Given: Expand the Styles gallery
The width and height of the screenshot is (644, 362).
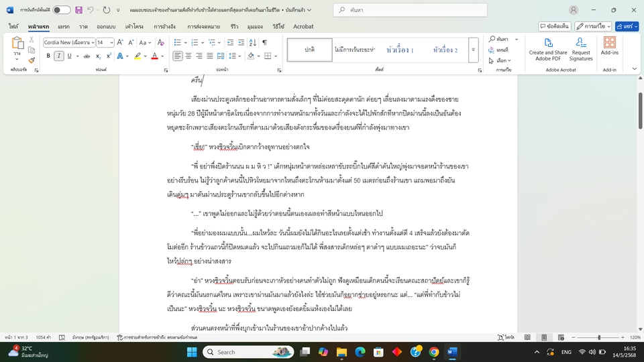Looking at the screenshot, I should (x=473, y=50).
